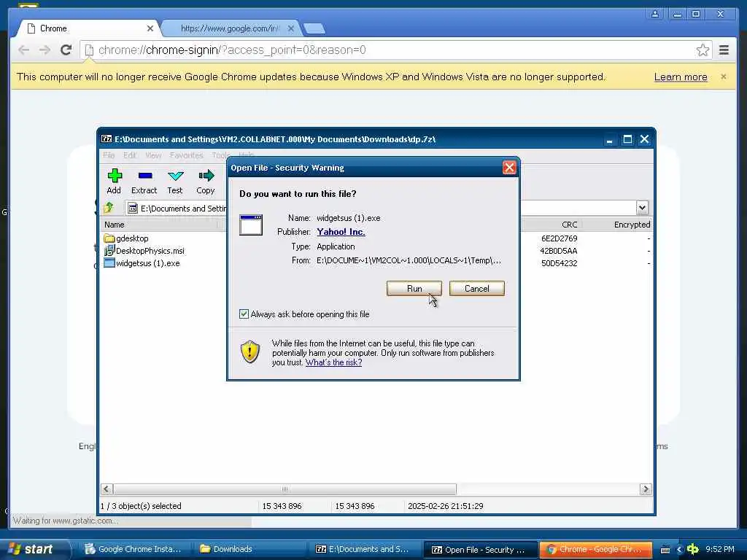
Task: Click CRC value 50D54232
Action: point(559,262)
